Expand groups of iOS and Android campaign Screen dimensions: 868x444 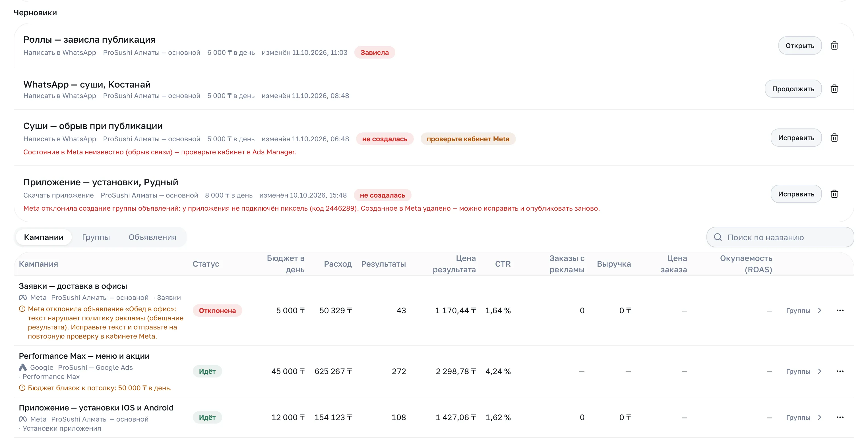point(804,417)
